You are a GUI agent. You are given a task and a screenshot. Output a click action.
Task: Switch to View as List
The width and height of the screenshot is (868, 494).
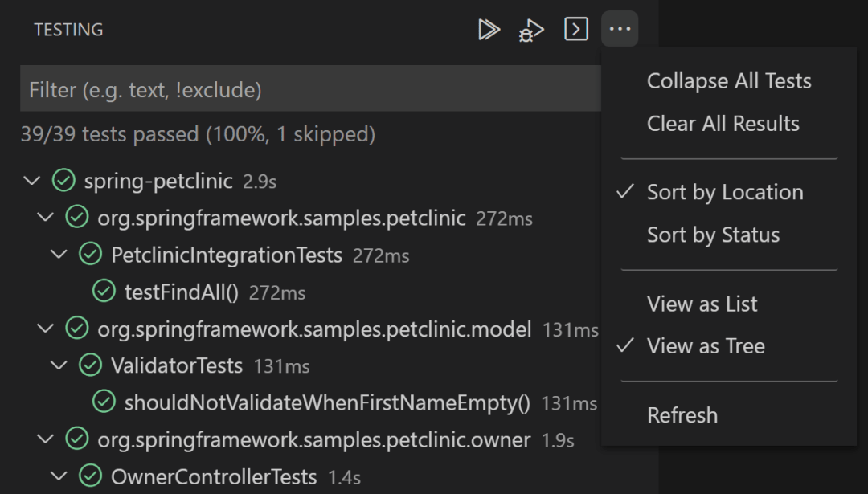click(702, 304)
